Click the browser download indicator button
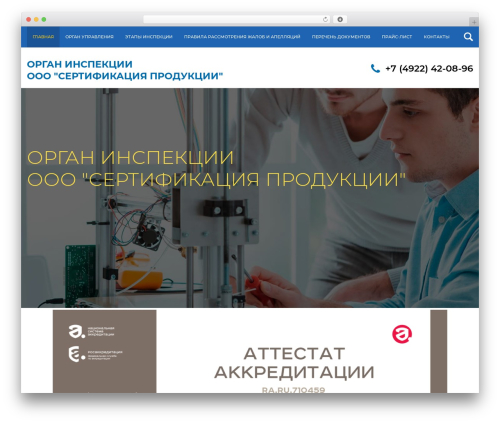500x423 pixels. click(340, 19)
